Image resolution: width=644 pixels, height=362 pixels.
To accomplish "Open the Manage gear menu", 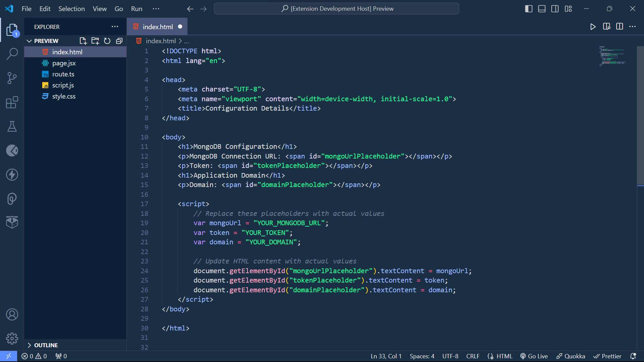I will [12, 339].
